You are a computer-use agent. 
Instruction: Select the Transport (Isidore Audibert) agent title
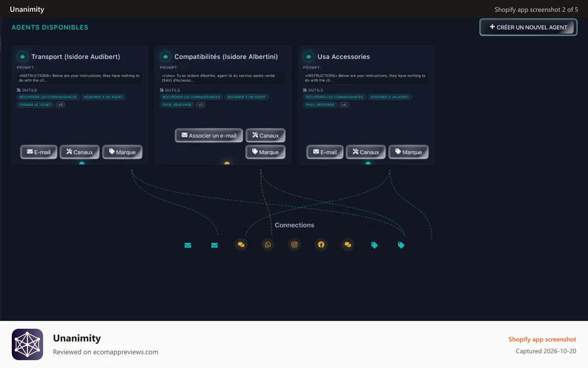pyautogui.click(x=76, y=56)
